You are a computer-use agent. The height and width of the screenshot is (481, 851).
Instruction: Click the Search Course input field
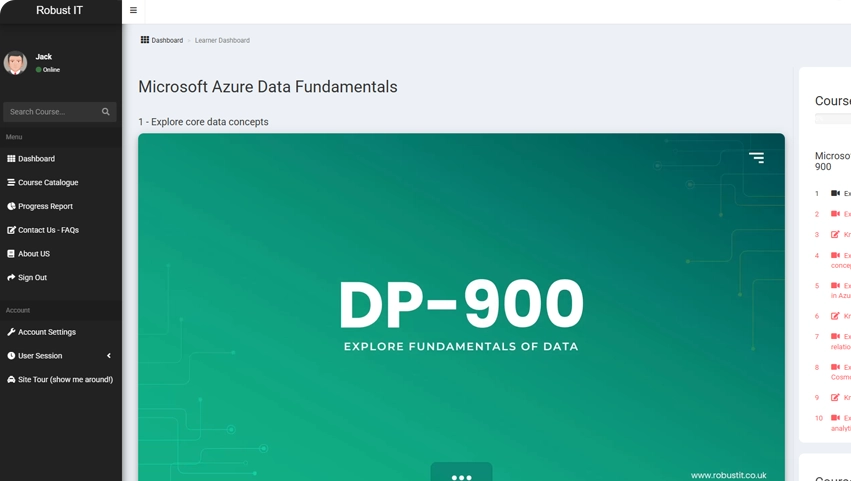click(52, 112)
